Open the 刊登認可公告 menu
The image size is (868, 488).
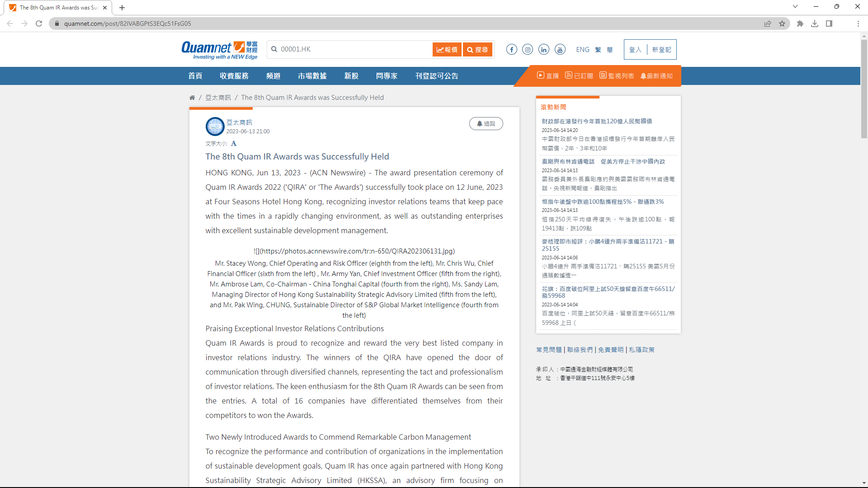[437, 76]
